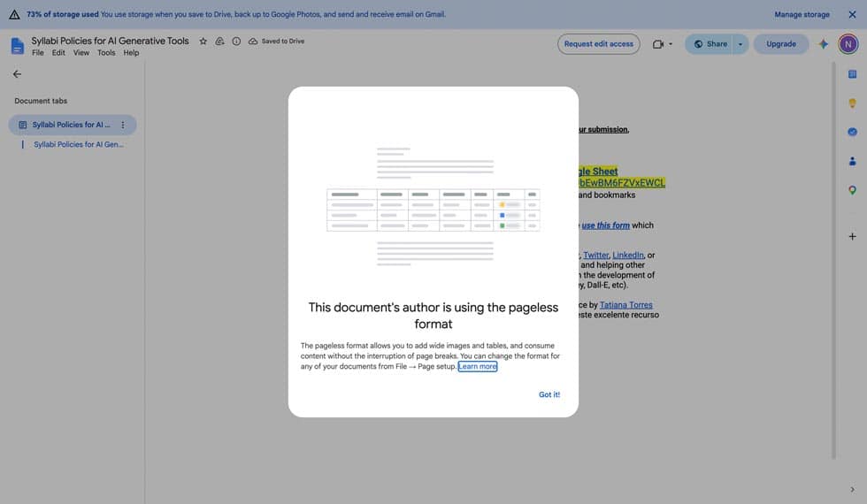Get add-ons with plus icon
Screen dimensions: 867x504
point(852,237)
